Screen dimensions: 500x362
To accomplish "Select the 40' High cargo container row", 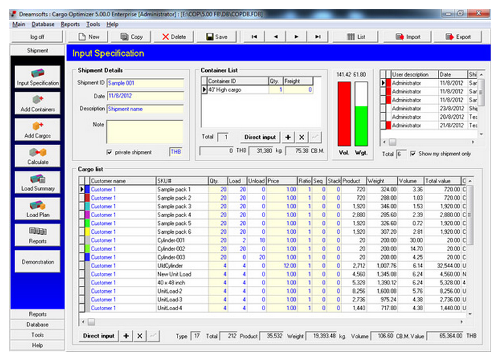I will click(257, 90).
